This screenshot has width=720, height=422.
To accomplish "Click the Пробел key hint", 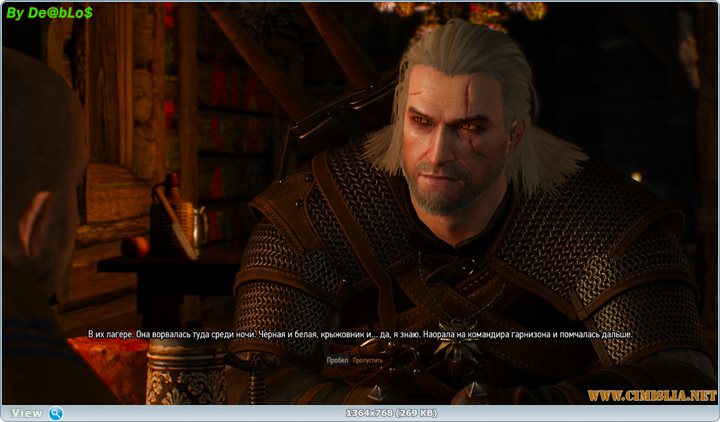I will click(x=336, y=359).
